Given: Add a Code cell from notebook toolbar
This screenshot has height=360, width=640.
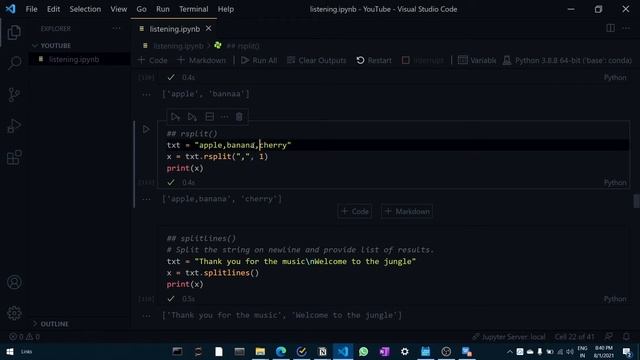Looking at the screenshot, I should tap(153, 60).
